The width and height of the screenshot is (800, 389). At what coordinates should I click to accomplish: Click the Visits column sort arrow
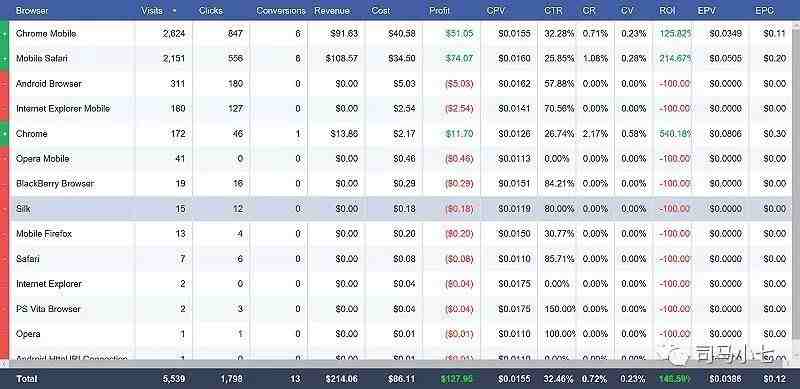[175, 10]
